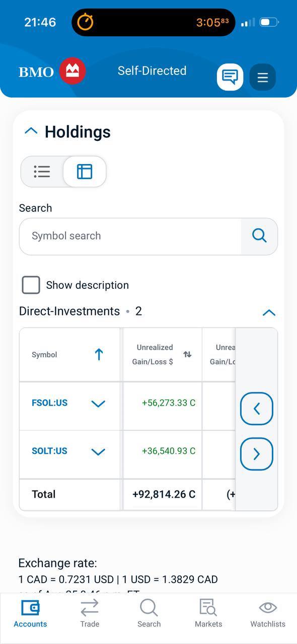Open the hamburger menu in header
The width and height of the screenshot is (297, 644).
pyautogui.click(x=263, y=77)
